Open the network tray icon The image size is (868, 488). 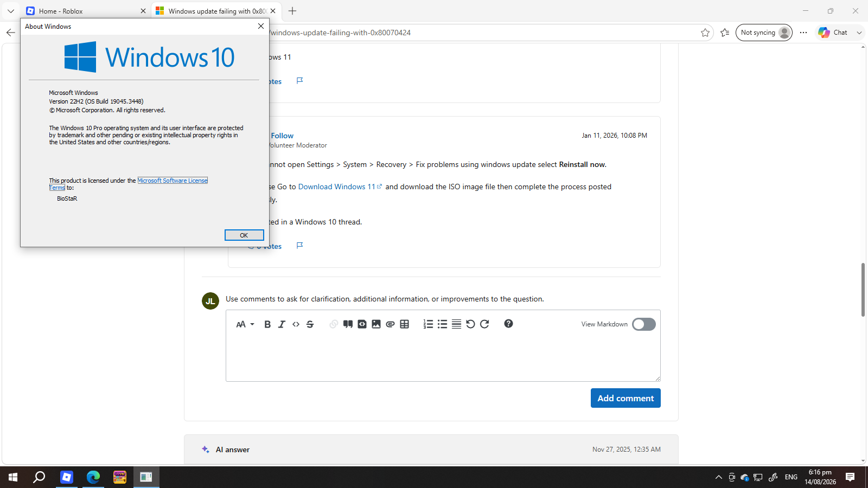coord(758,477)
